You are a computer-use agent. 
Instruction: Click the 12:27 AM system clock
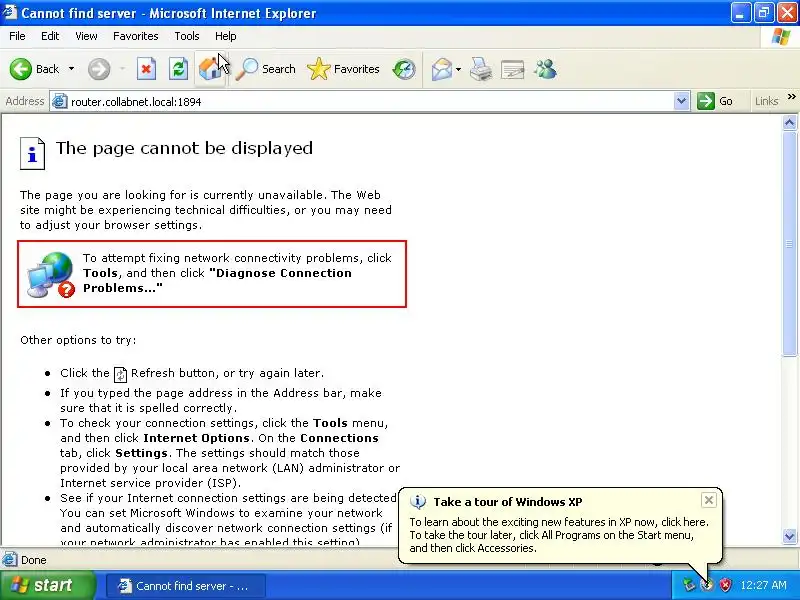(763, 585)
